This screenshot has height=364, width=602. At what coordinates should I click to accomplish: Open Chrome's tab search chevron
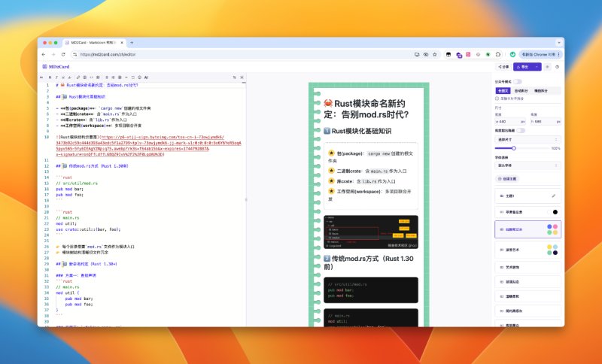[x=558, y=43]
